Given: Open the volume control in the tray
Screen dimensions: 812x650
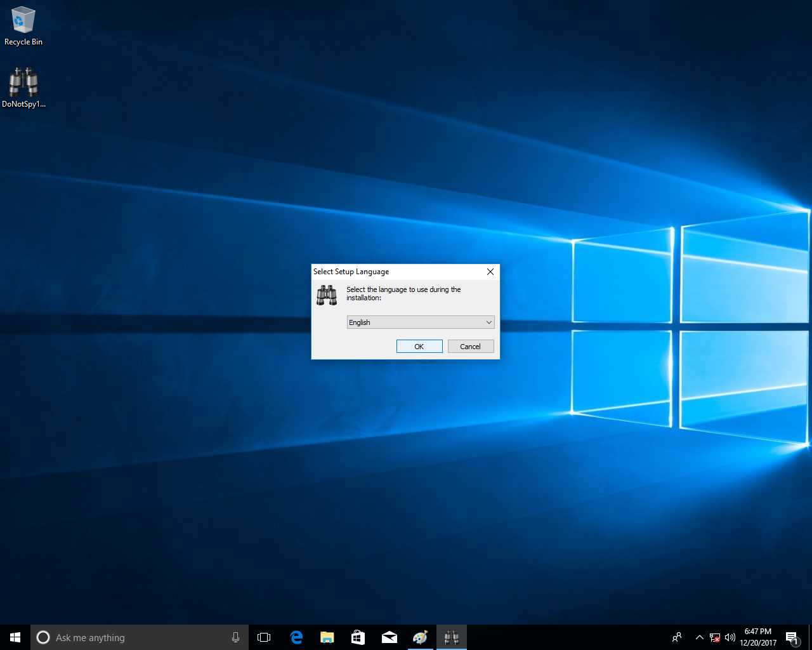Looking at the screenshot, I should 730,637.
